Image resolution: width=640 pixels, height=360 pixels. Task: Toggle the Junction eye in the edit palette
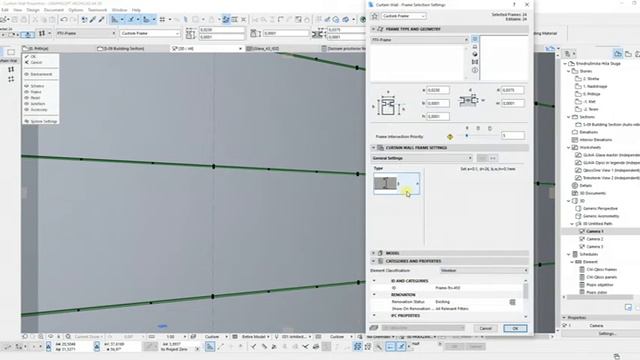(27, 104)
